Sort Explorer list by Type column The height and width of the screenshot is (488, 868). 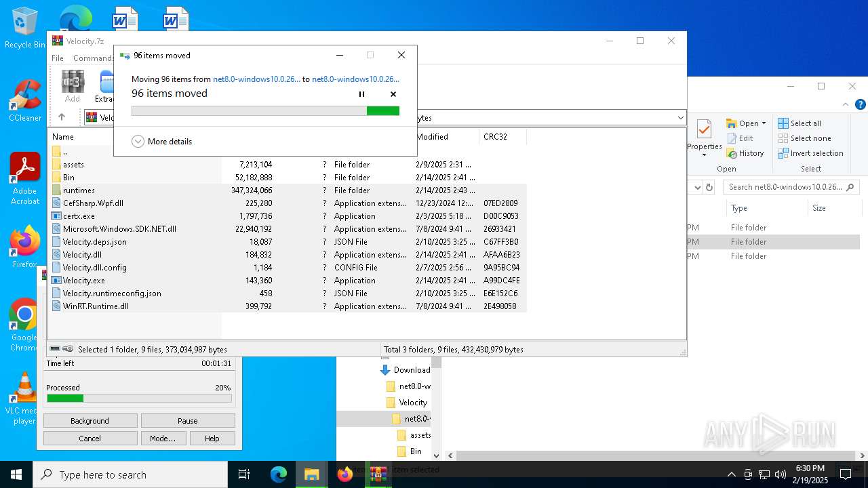tap(739, 208)
